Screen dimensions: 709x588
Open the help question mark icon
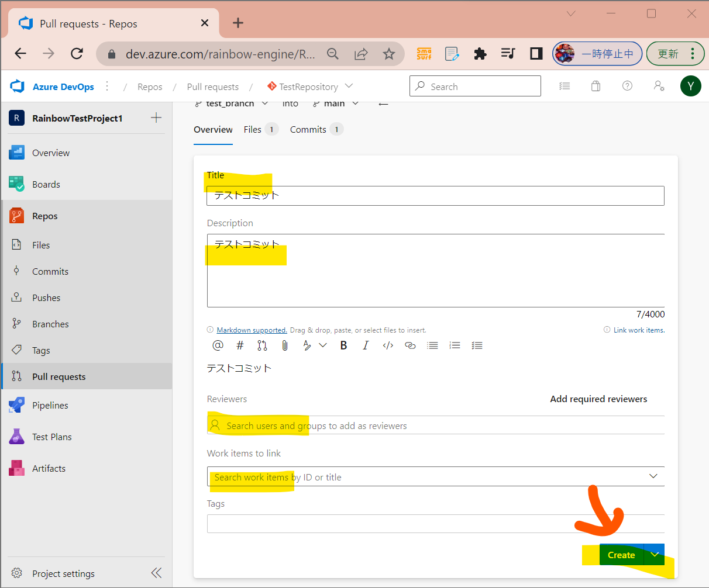(x=627, y=87)
